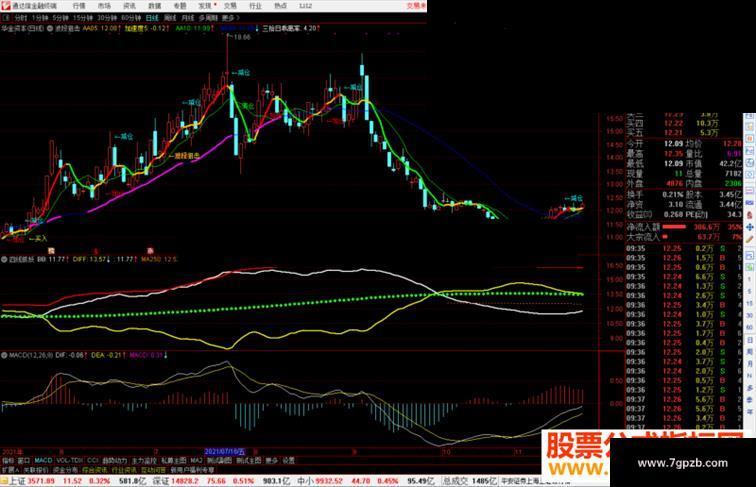
Task: Open the 市场 menu
Action: pos(104,6)
